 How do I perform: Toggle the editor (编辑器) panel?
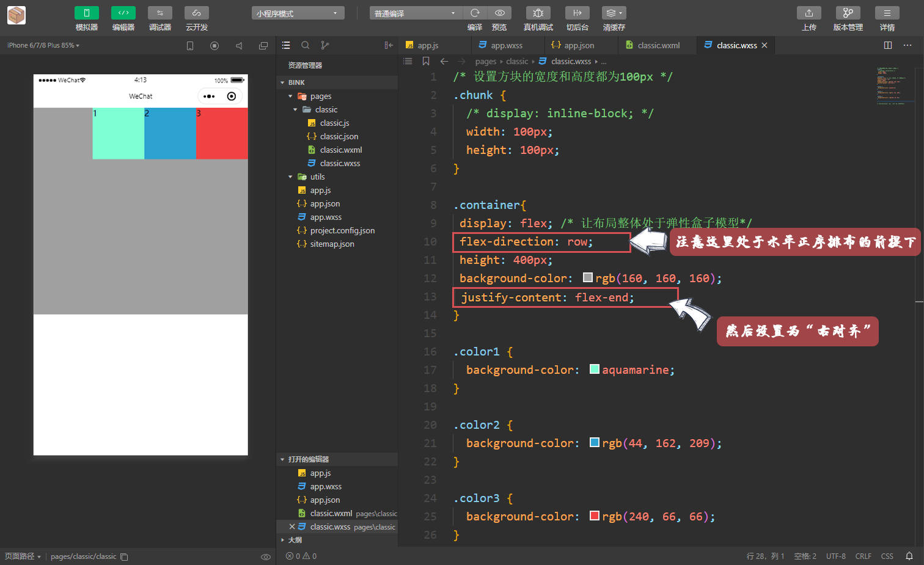click(x=123, y=13)
